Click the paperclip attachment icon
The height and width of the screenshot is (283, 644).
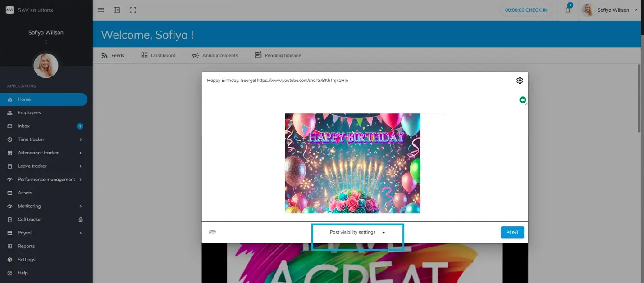click(213, 232)
